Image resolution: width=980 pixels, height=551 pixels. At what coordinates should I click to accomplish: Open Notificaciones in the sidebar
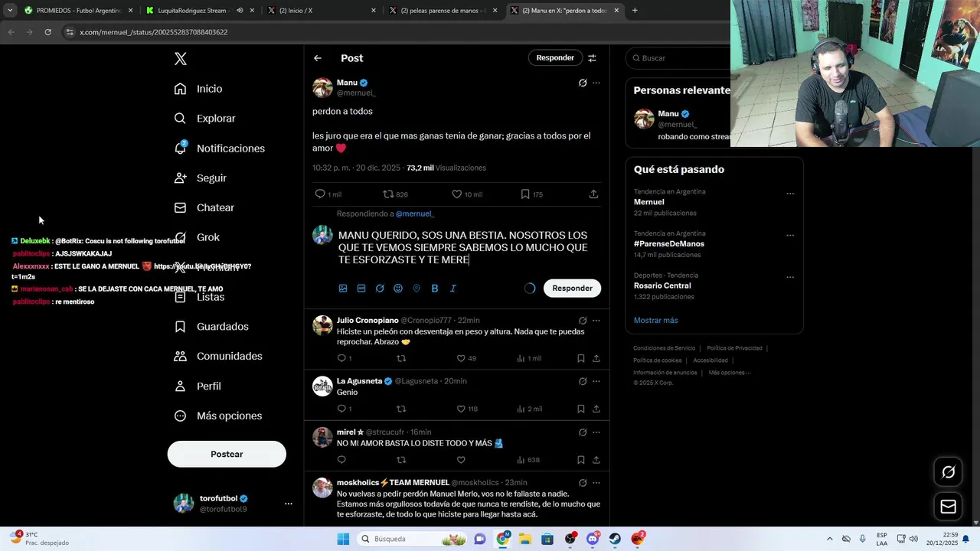click(219, 148)
